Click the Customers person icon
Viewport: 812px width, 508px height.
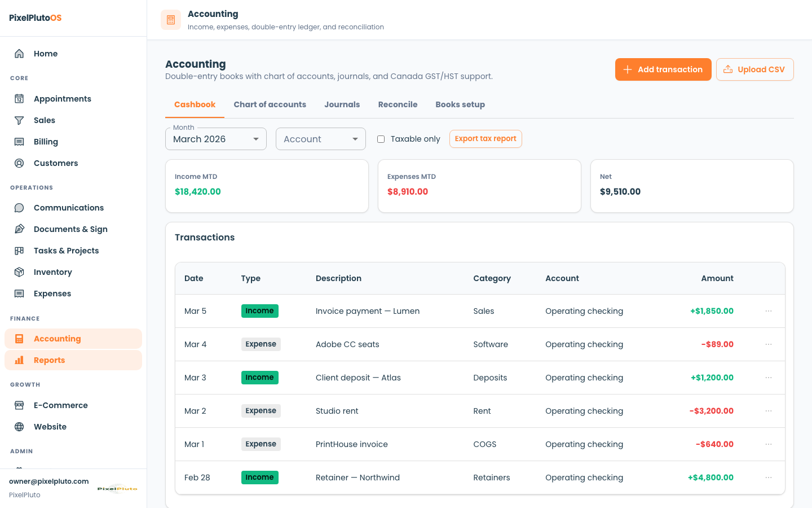click(x=19, y=163)
